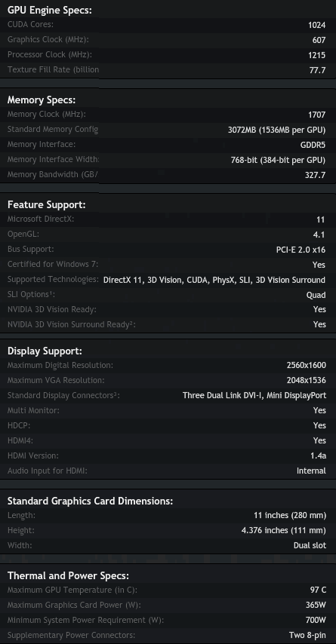
Task: Click NVIDIA 3D Vision Surround Ready label
Action: click(x=72, y=324)
